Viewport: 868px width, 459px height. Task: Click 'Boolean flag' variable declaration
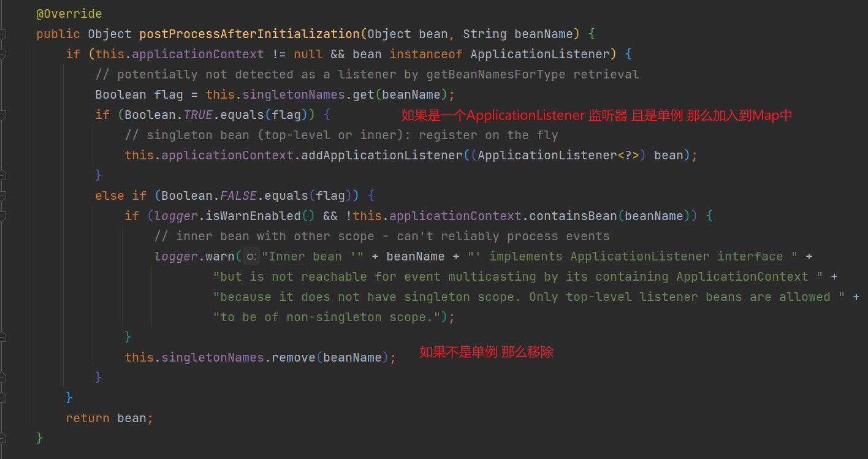pos(139,94)
